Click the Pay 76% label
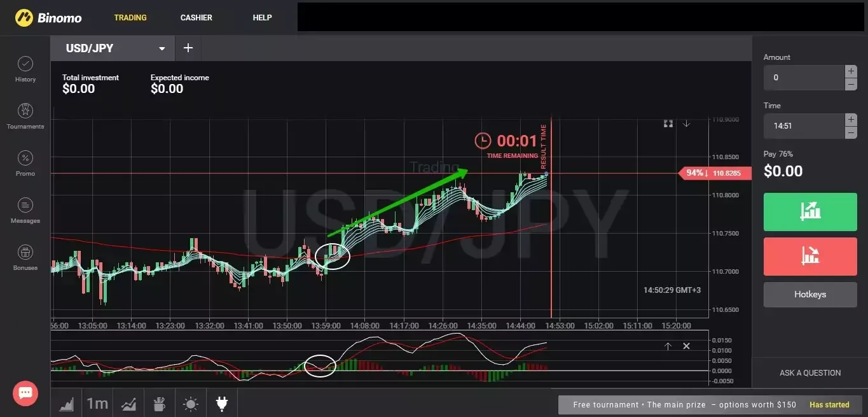 click(778, 154)
